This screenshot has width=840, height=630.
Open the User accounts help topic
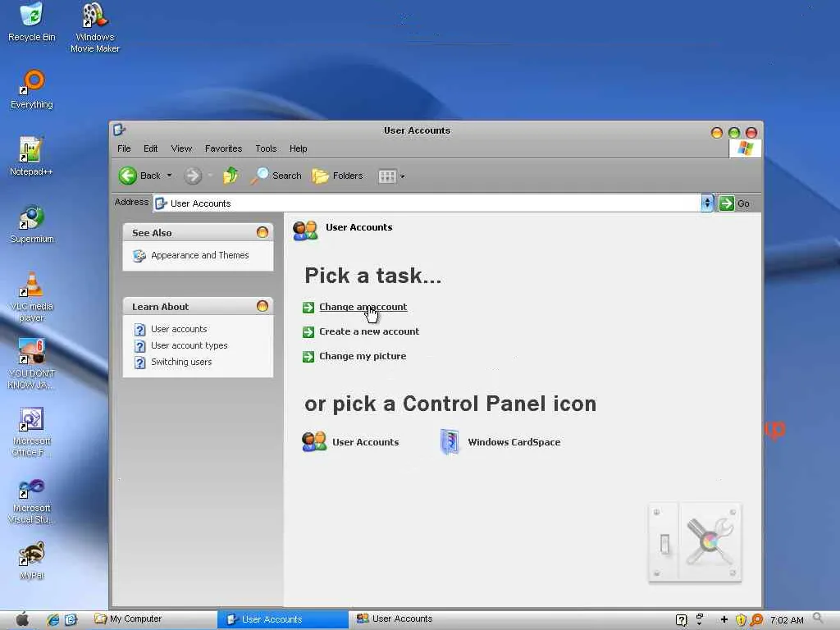point(171,329)
